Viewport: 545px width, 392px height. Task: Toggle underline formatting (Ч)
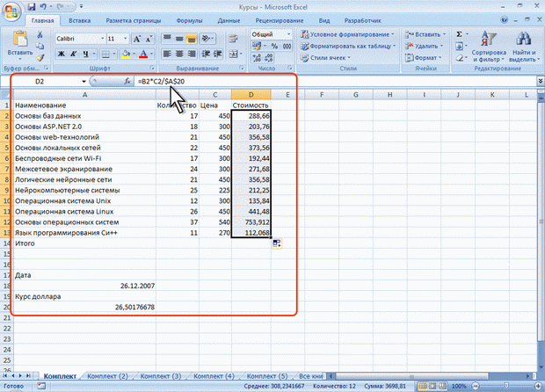tap(88, 54)
